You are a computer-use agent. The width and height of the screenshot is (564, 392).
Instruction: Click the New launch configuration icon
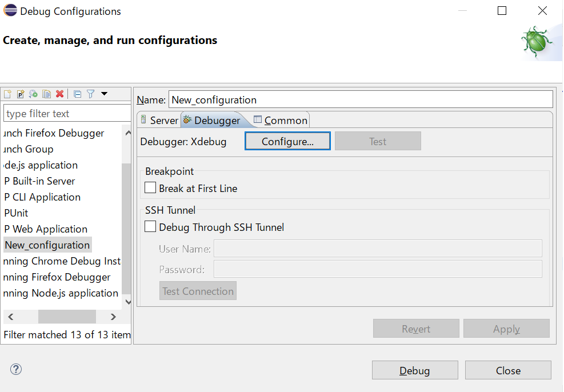(x=7, y=94)
